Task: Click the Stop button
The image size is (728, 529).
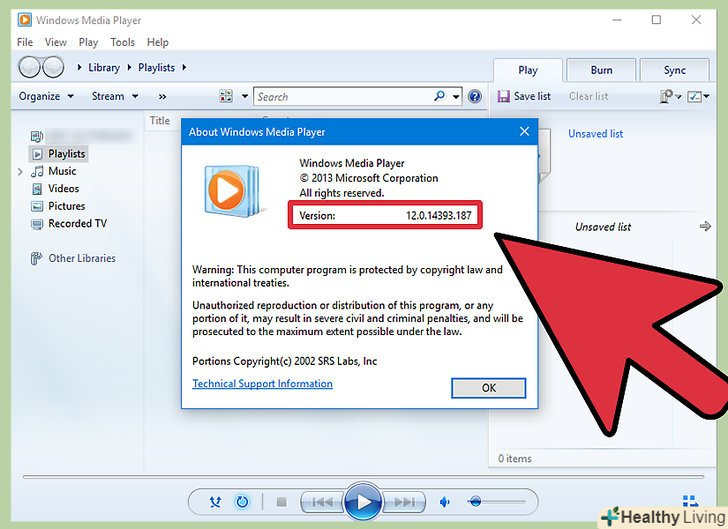Action: coord(281,502)
